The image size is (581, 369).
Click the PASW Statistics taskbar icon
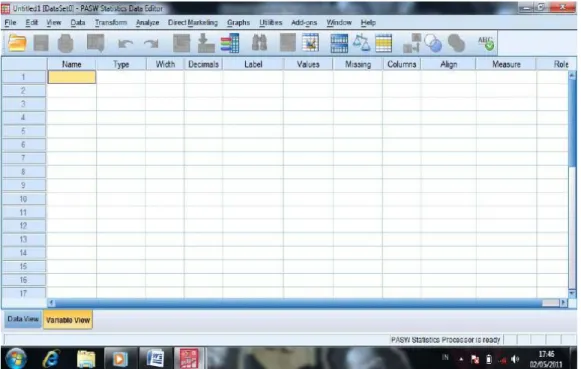(189, 359)
